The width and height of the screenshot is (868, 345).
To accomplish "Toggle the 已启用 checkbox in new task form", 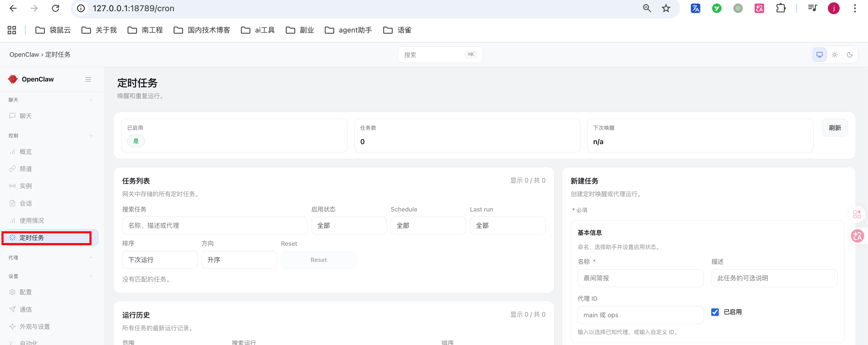I will coord(715,312).
